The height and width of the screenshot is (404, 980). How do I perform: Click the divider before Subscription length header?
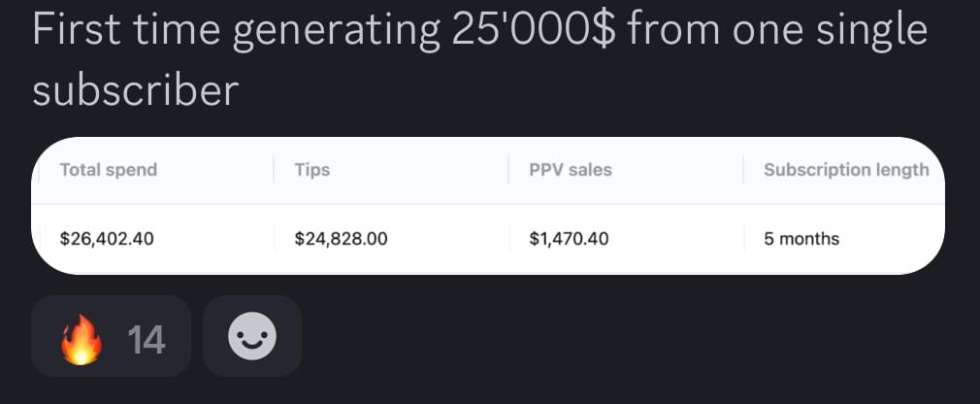743,170
